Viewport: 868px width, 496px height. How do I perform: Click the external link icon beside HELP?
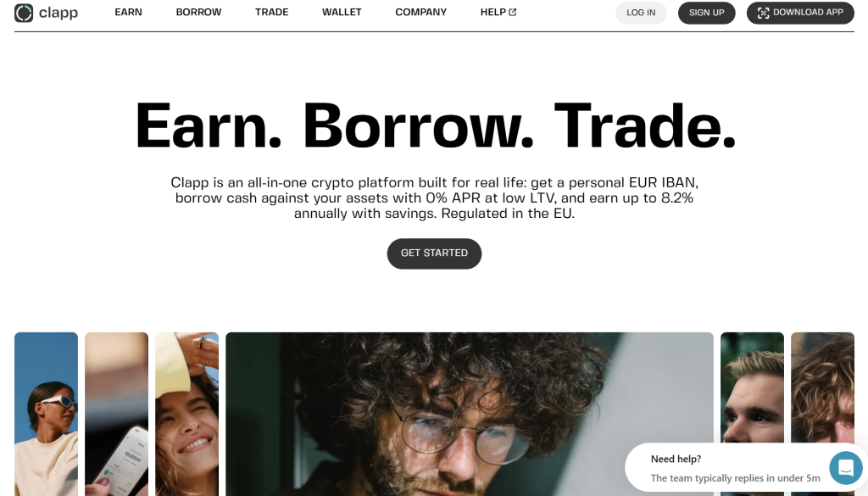coord(513,12)
